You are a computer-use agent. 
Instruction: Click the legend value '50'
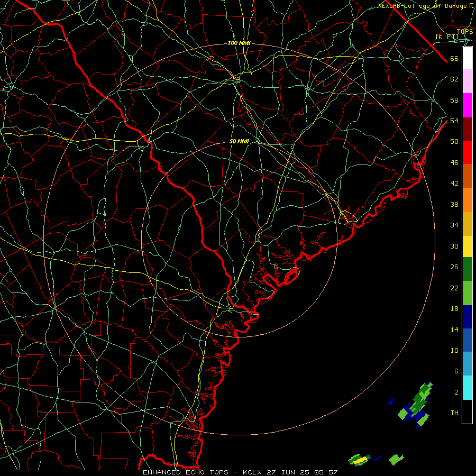click(454, 142)
